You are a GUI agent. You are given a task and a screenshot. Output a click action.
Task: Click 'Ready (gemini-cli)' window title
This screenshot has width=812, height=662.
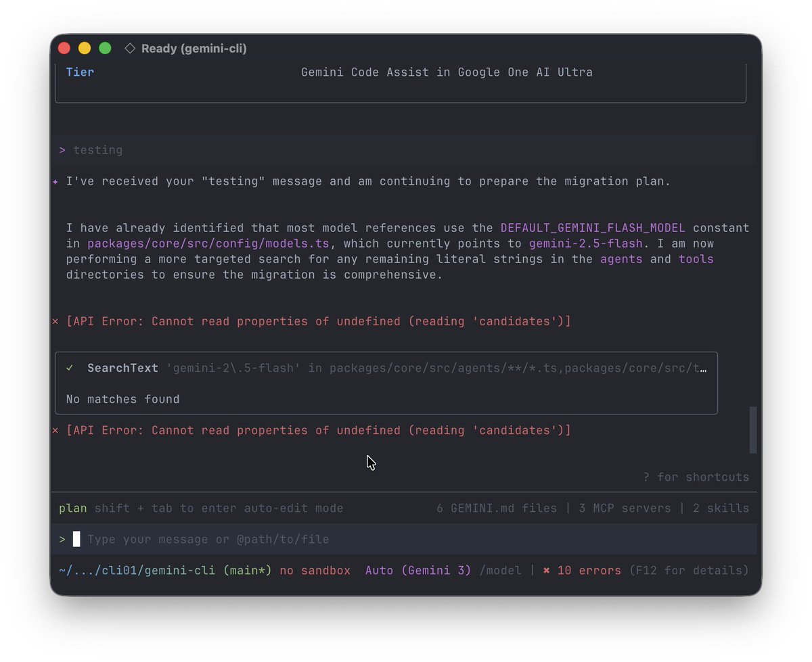pyautogui.click(x=194, y=49)
